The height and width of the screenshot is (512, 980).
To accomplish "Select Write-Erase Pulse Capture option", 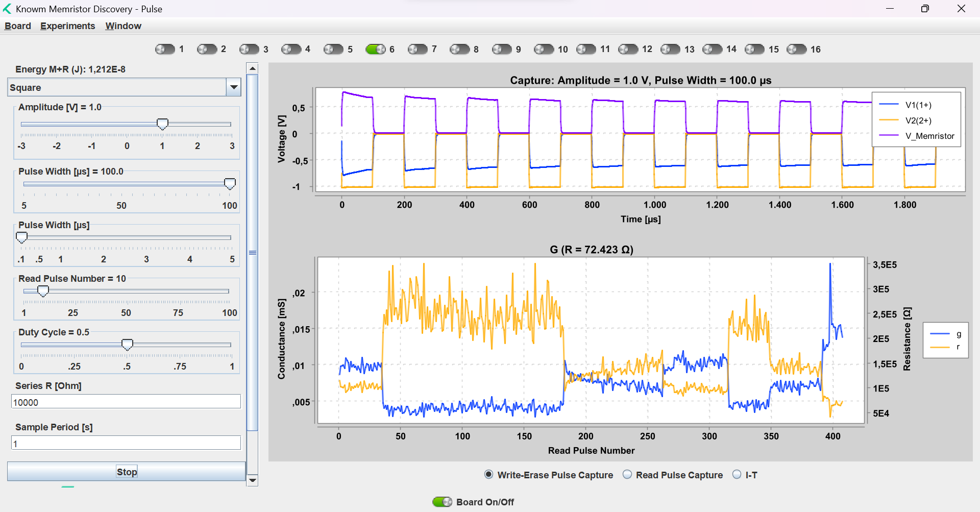I will point(488,475).
